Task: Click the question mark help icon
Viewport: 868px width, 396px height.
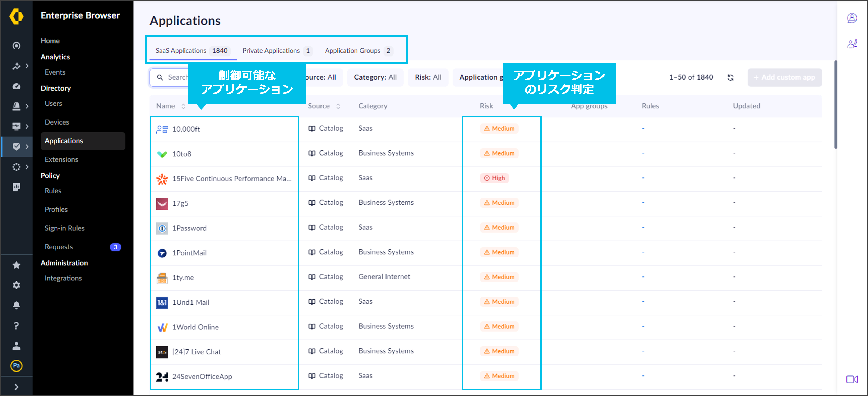Action: 16,325
